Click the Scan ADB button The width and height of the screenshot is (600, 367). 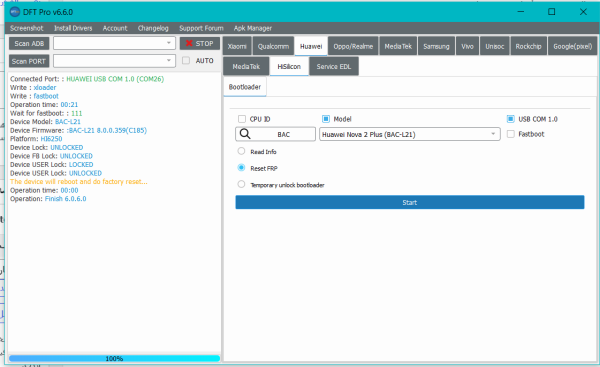tap(29, 43)
